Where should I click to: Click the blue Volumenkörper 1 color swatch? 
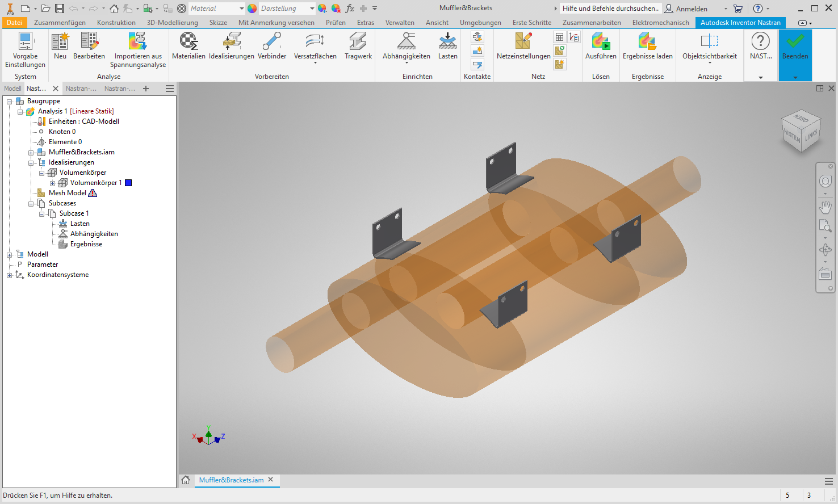128,183
